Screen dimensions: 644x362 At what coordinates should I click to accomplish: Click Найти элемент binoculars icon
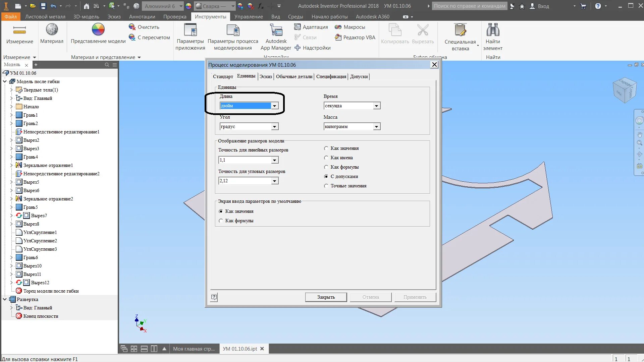point(493,30)
